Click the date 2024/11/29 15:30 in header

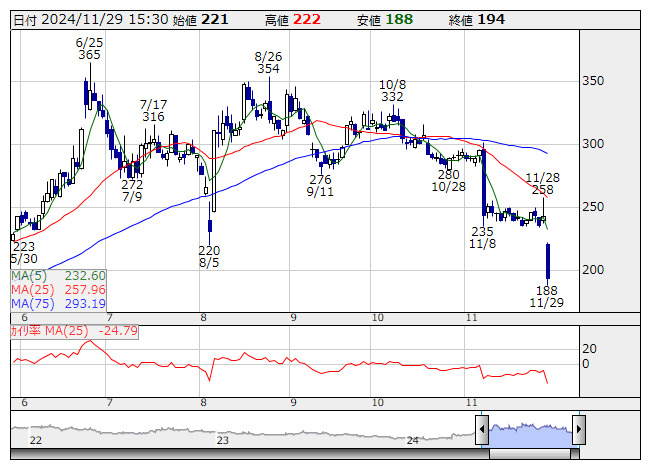pyautogui.click(x=105, y=20)
